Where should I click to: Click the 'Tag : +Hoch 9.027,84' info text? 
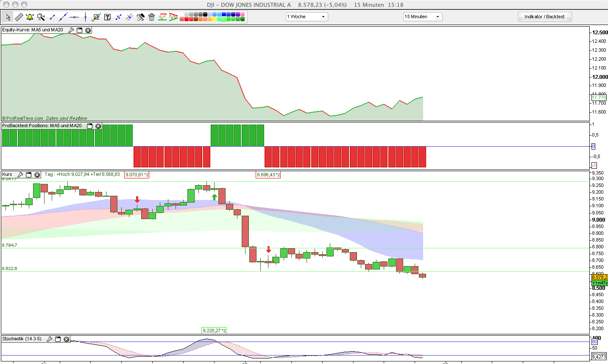[67, 175]
